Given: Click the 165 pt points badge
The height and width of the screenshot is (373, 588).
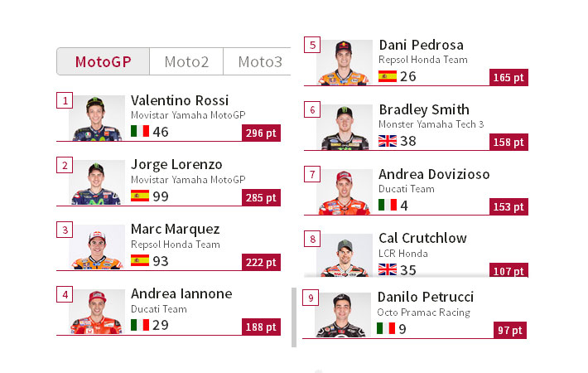Looking at the screenshot, I should tap(508, 77).
